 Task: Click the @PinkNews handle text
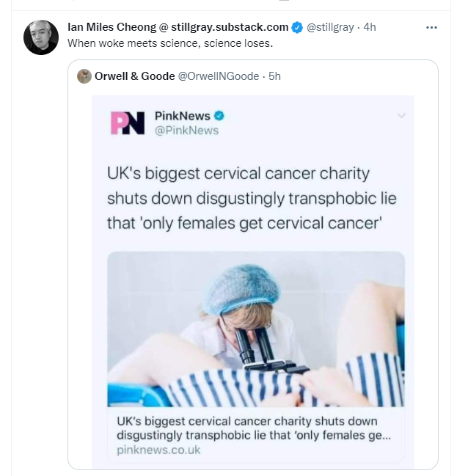pyautogui.click(x=186, y=130)
